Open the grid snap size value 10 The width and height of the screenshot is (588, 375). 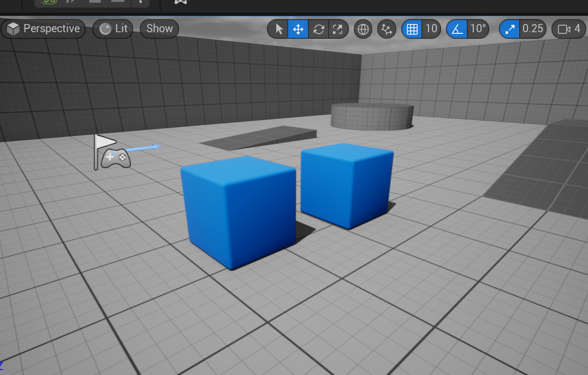431,29
